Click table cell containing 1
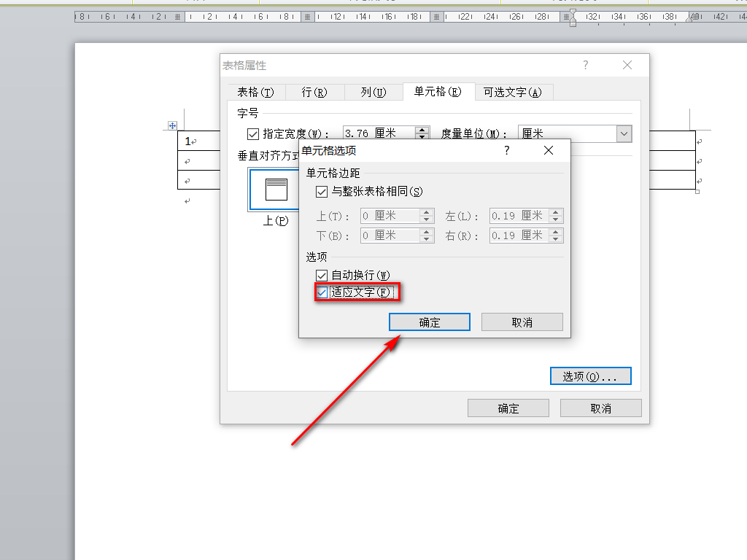747x560 pixels. [x=199, y=141]
